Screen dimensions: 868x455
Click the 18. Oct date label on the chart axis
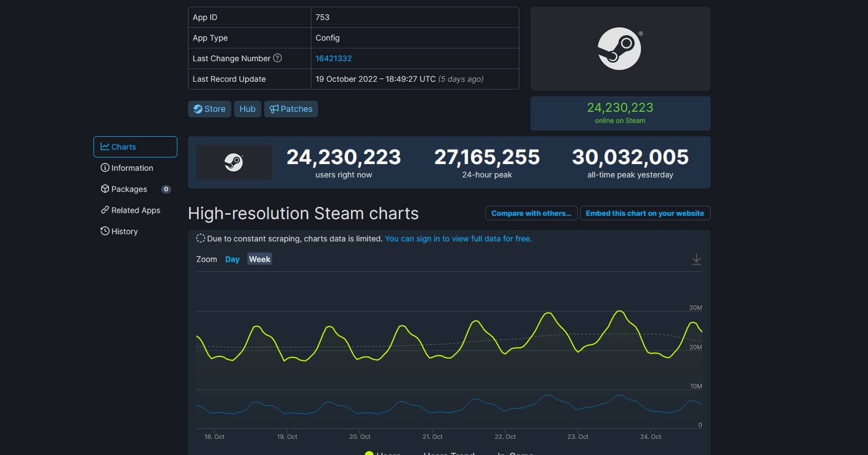pos(214,437)
